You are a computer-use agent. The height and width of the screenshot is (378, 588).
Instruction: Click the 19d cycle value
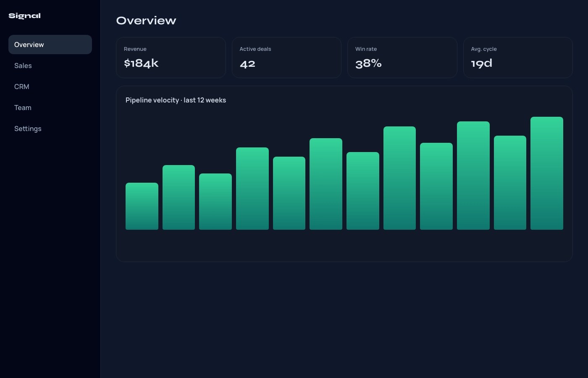click(x=481, y=63)
